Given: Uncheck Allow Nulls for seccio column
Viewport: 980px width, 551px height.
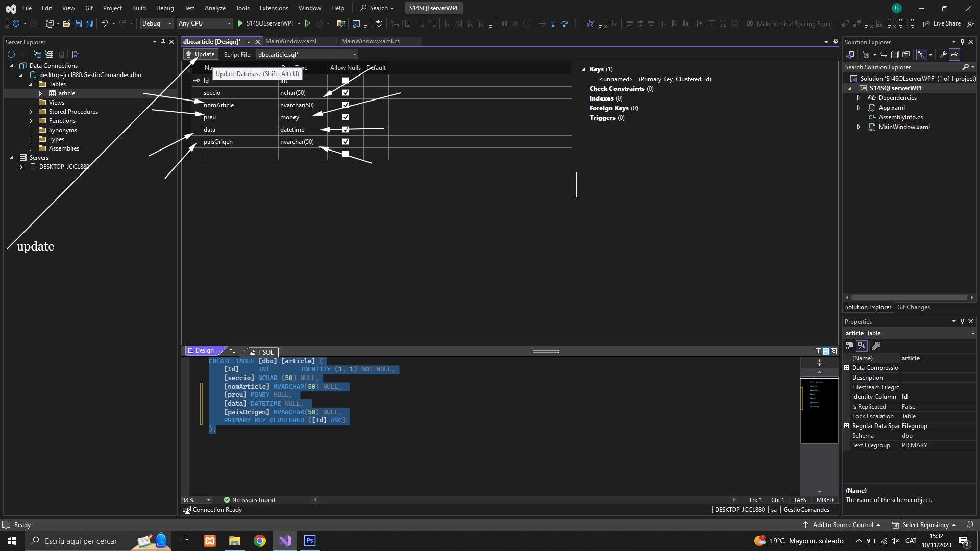Looking at the screenshot, I should point(346,93).
